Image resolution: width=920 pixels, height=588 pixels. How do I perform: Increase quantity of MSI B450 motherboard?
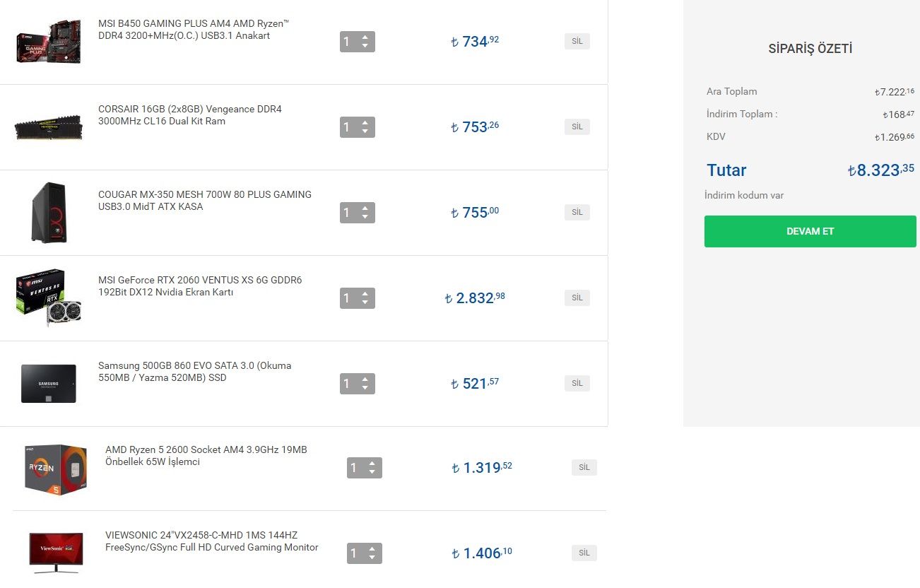tap(365, 37)
